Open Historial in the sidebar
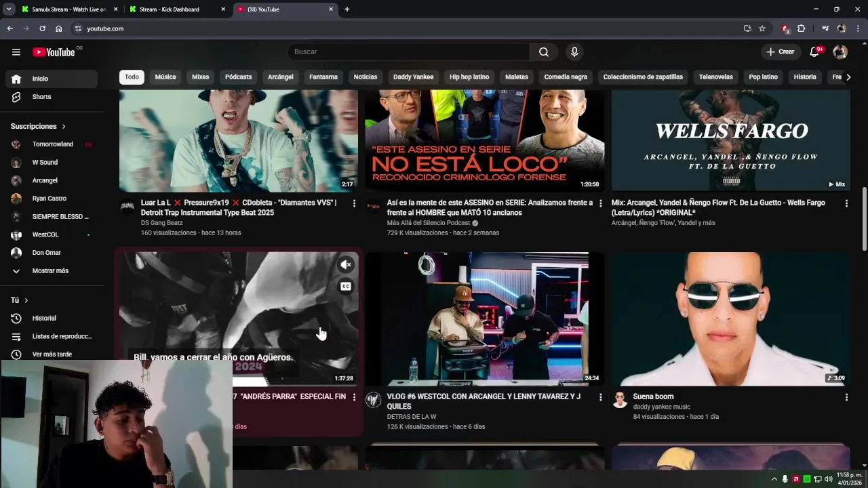Image resolution: width=868 pixels, height=488 pixels. tap(52, 319)
